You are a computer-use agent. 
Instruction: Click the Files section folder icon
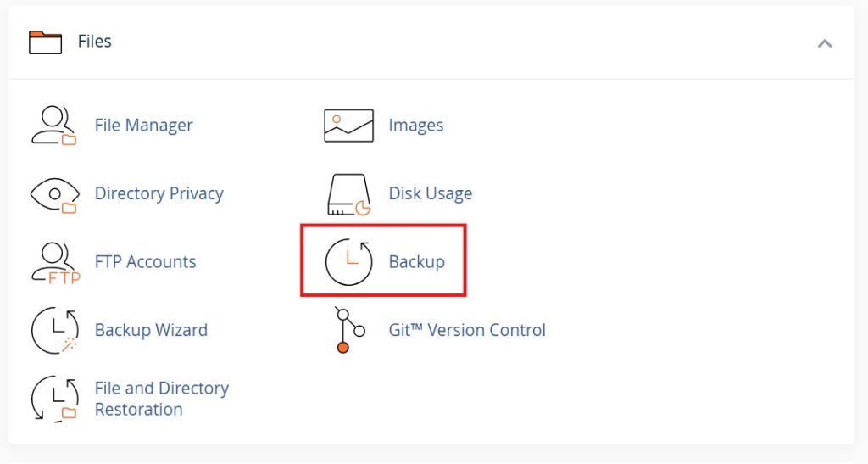46,42
